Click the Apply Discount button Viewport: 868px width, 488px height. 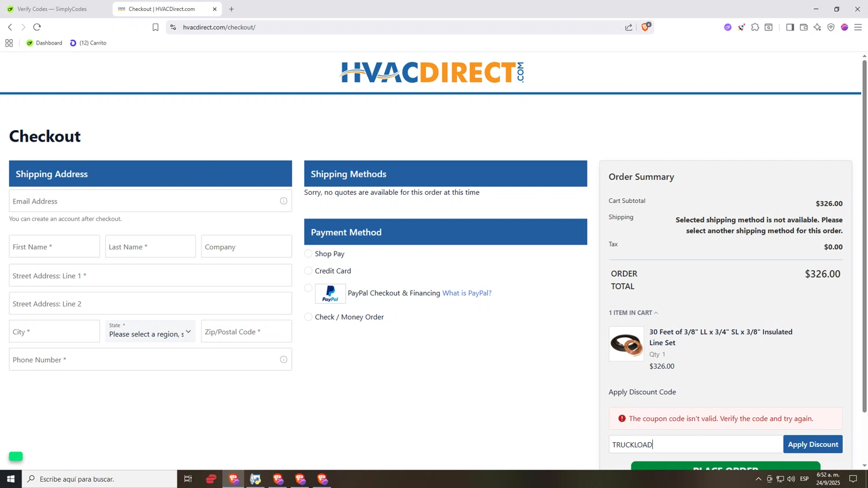point(812,444)
